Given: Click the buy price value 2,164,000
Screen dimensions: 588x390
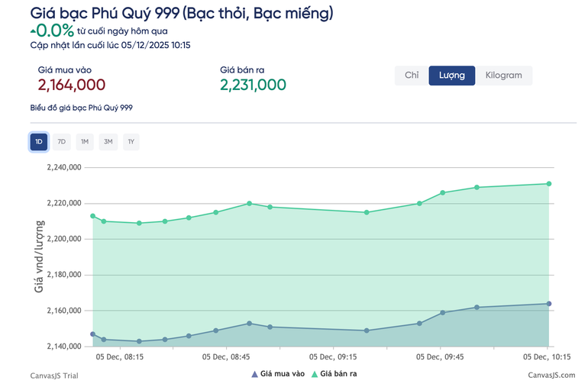Looking at the screenshot, I should click(x=72, y=85).
